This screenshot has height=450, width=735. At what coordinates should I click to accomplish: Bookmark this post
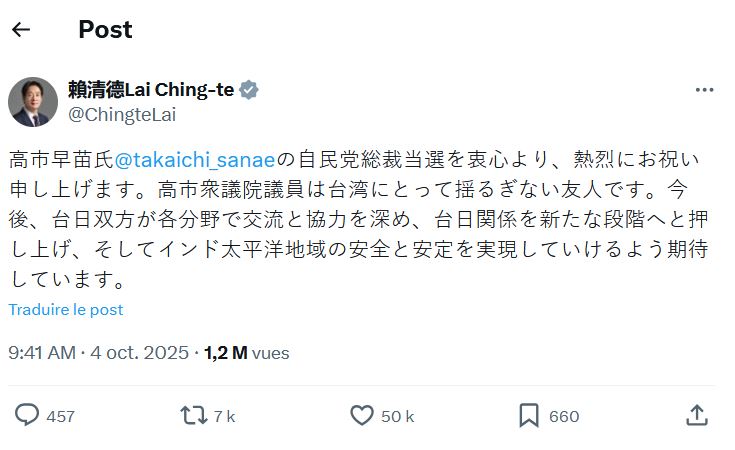(529, 415)
